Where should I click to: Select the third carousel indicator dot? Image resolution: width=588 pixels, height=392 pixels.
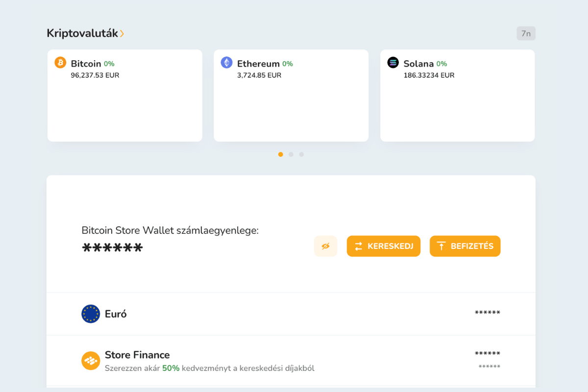tap(301, 154)
